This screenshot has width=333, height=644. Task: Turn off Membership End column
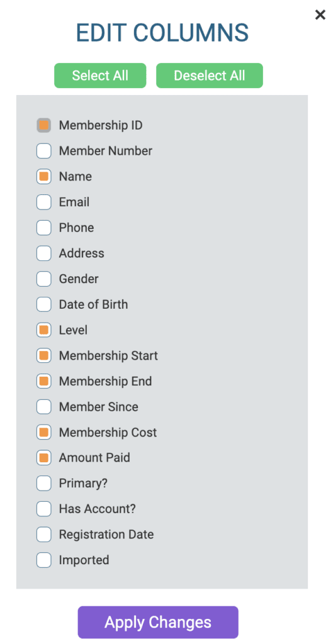click(x=44, y=381)
